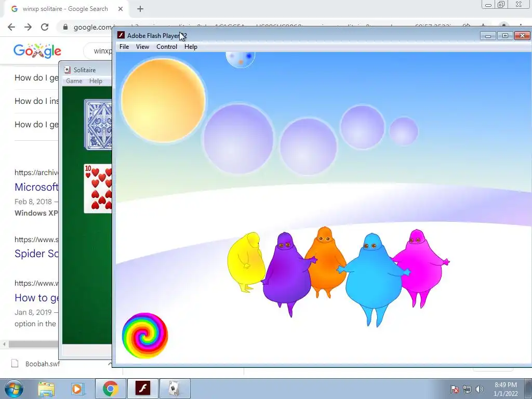Click the small blue spotted ball at top

click(x=240, y=59)
